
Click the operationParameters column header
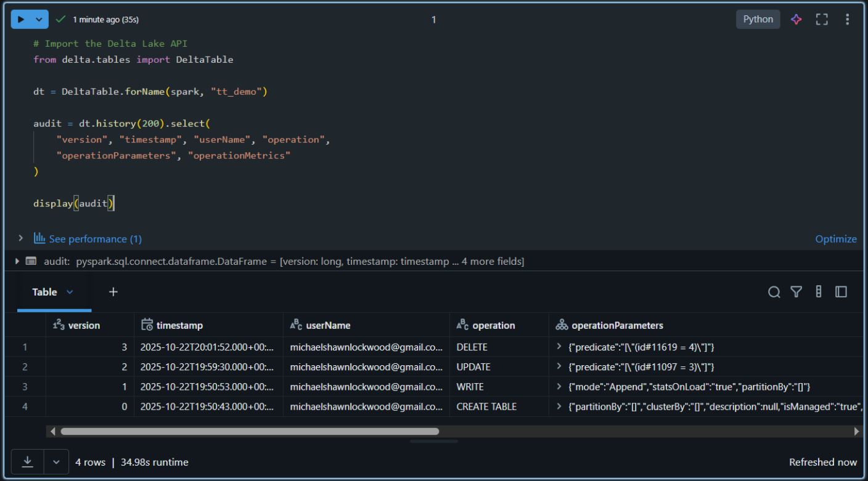(707, 325)
